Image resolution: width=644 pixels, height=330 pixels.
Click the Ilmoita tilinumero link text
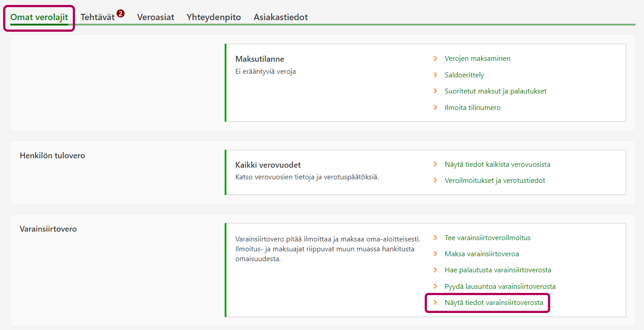473,108
